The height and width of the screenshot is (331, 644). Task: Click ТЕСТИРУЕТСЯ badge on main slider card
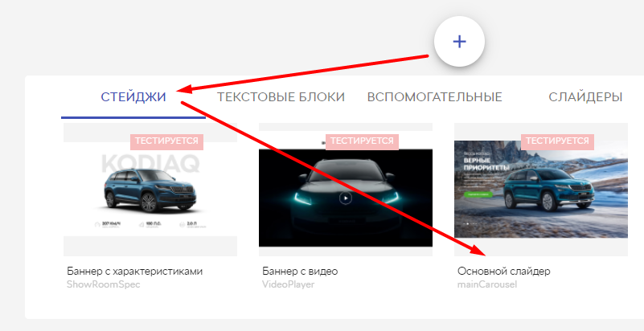click(557, 141)
